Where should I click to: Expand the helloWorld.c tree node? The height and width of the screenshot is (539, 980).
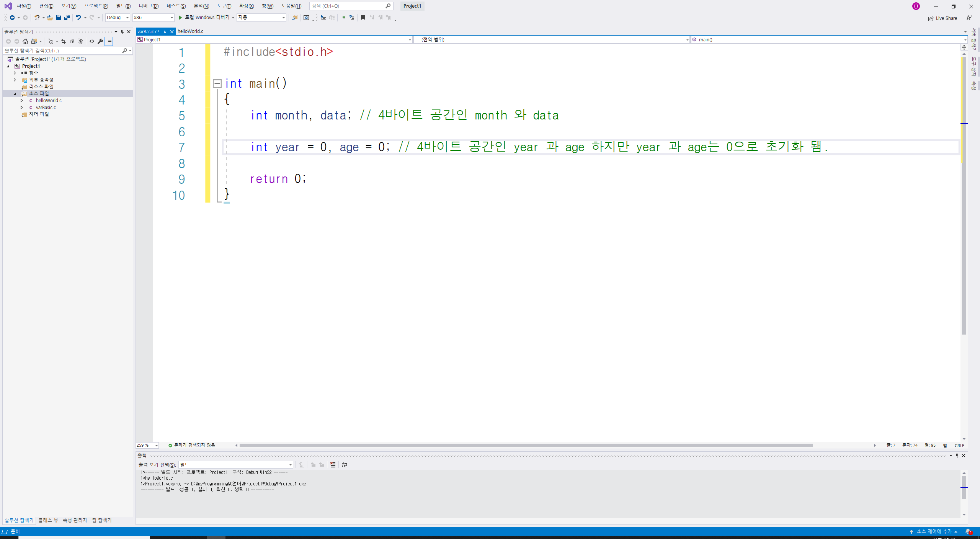pos(22,101)
